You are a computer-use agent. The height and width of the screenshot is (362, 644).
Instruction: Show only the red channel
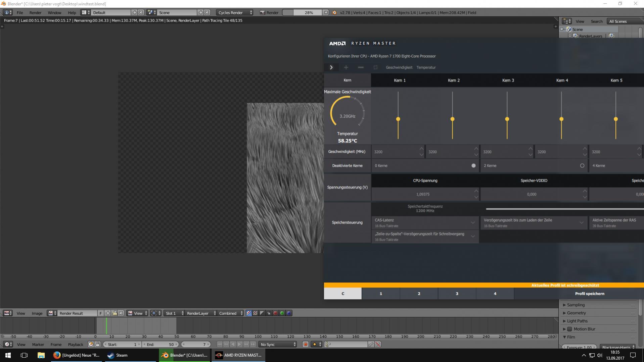pyautogui.click(x=275, y=313)
